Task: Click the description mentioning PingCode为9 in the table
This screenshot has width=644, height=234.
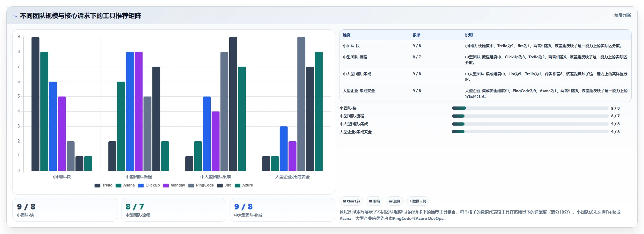Action: click(x=546, y=94)
